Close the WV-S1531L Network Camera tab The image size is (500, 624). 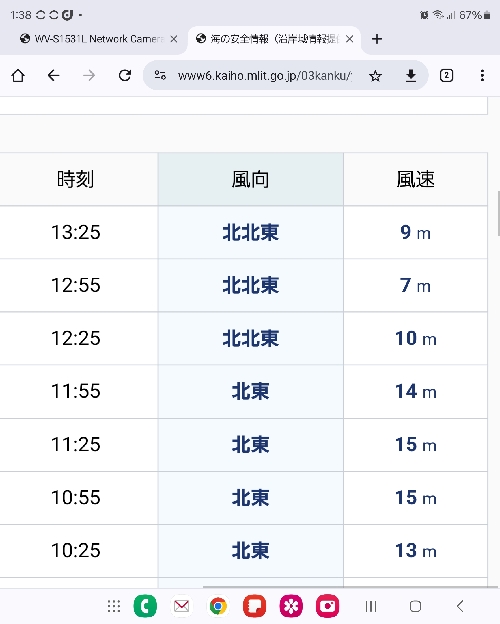click(x=174, y=39)
